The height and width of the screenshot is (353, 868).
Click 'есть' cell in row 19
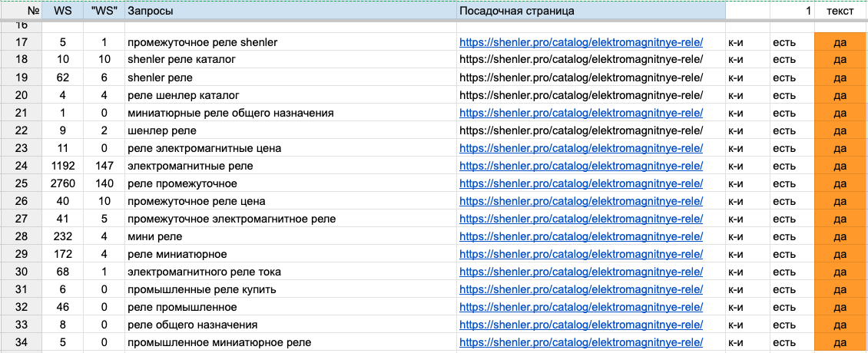792,78
